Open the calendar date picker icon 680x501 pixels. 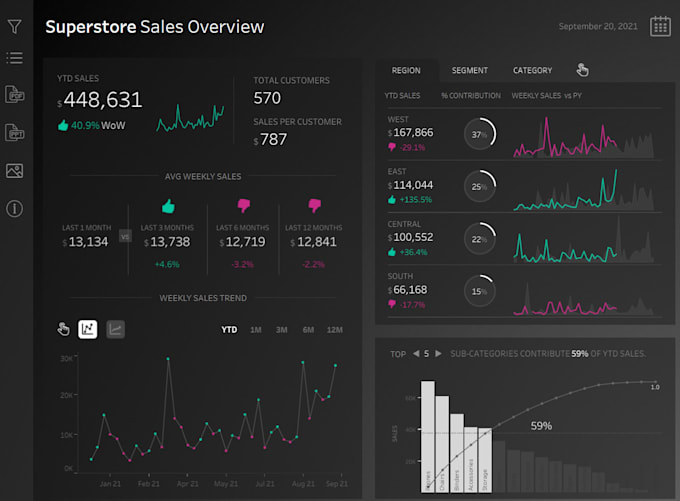point(660,26)
